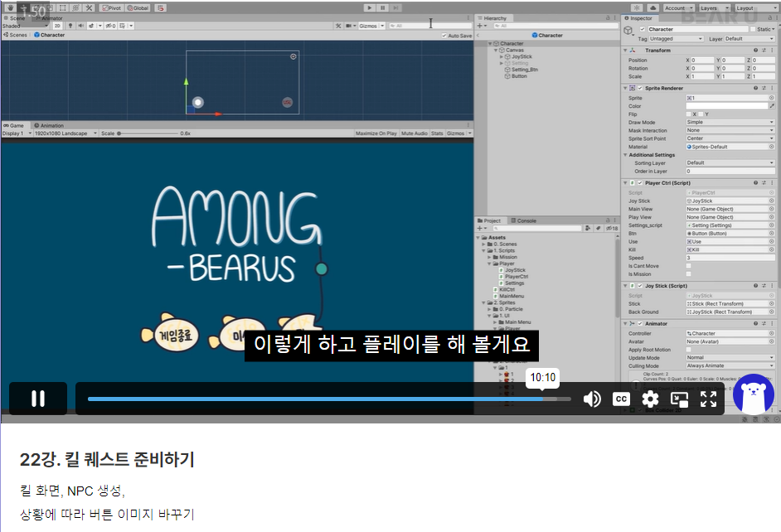Open the Console tab
The width and height of the screenshot is (781, 532).
[x=523, y=220]
